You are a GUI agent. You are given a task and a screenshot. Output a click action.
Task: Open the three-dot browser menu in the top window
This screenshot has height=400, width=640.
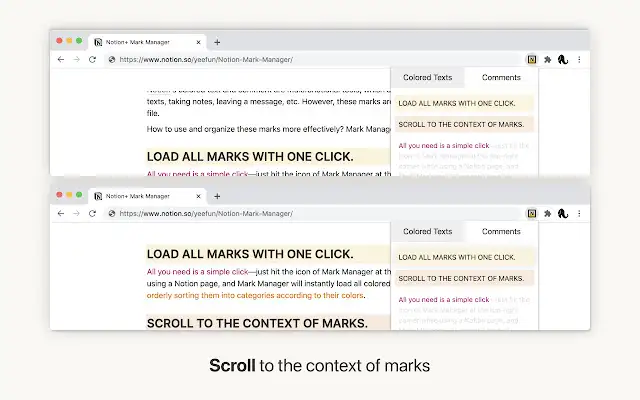579,60
